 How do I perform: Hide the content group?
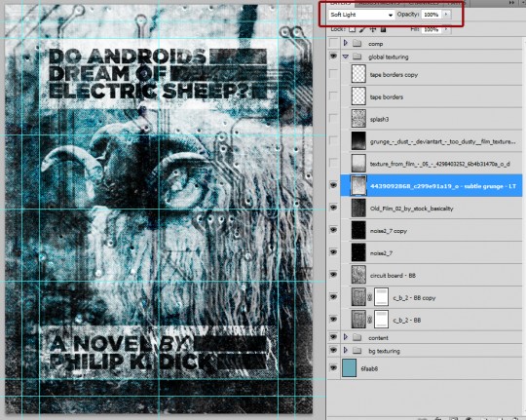[333, 337]
